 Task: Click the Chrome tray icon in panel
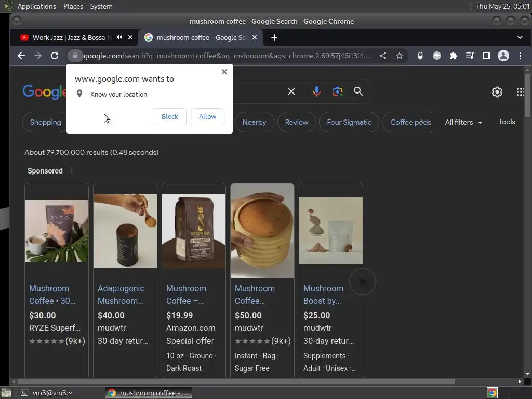(x=492, y=393)
